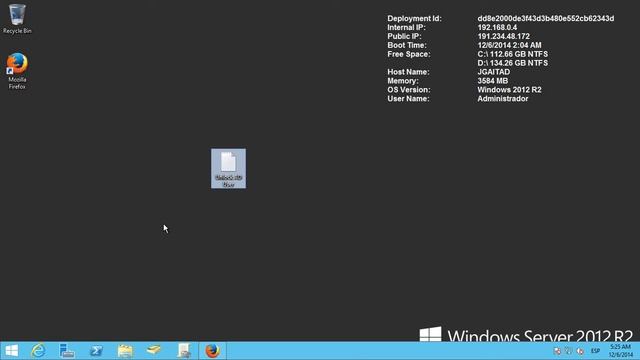Switch to Firefox in the taskbar
This screenshot has width=640, height=360.
tap(212, 351)
